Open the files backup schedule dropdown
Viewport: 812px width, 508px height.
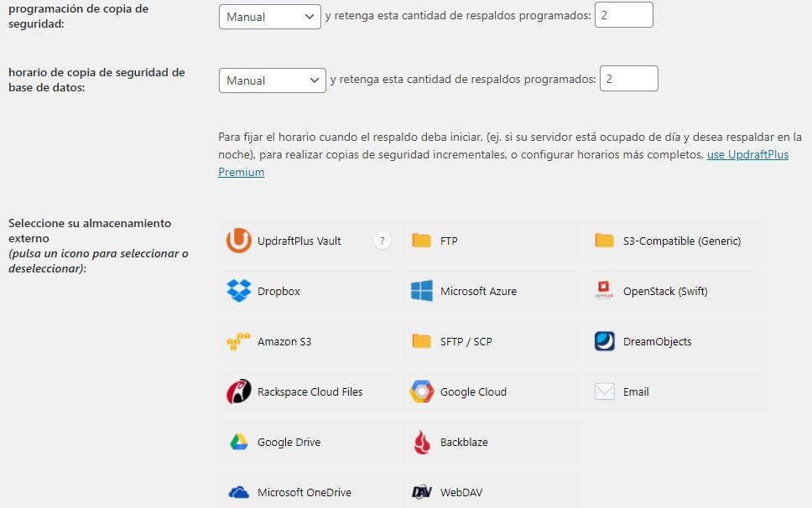[x=269, y=16]
